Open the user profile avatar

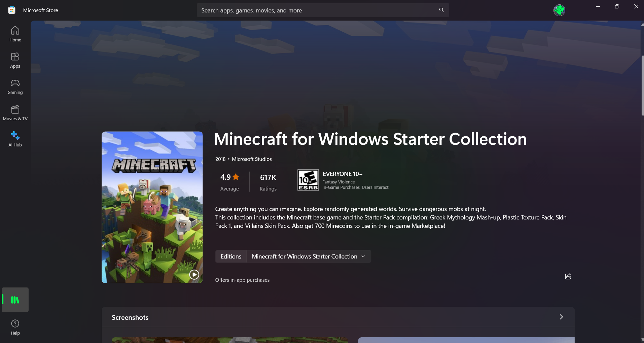point(559,10)
